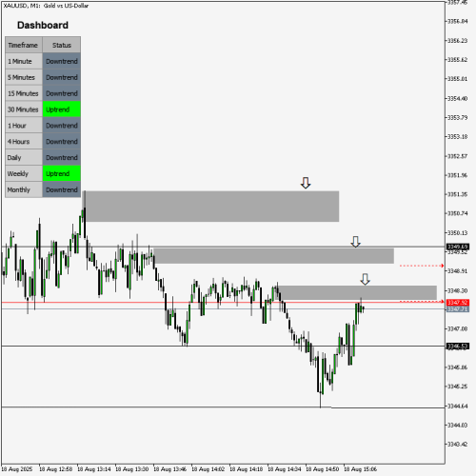The height and width of the screenshot is (476, 476).
Task: Click the 3356.84 price scale value
Action: click(457, 21)
